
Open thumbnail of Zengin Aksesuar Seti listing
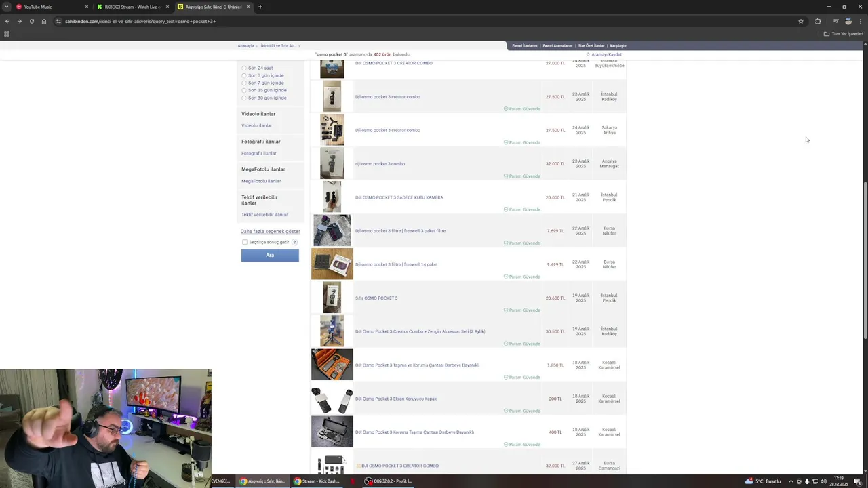coord(332,331)
